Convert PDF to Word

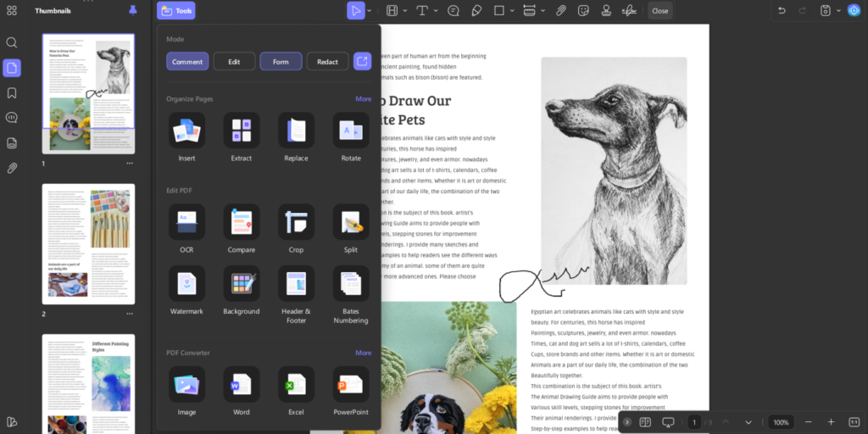(x=242, y=385)
